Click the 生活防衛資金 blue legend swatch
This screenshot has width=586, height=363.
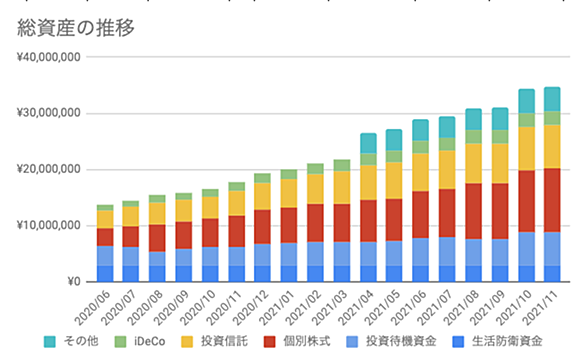[458, 342]
